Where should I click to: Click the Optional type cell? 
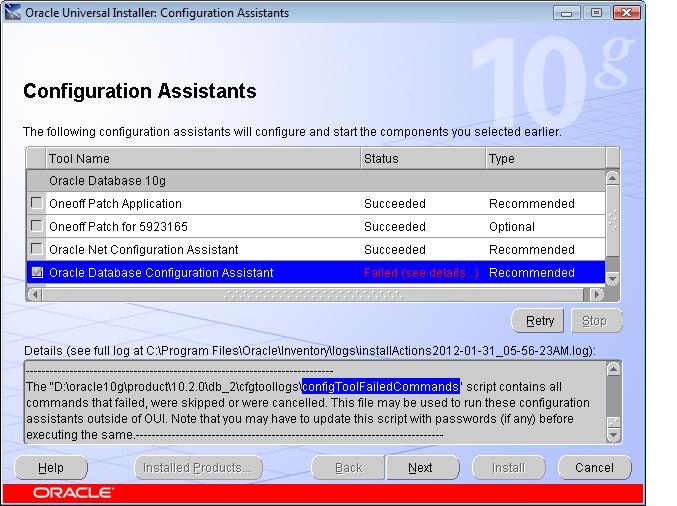click(x=512, y=227)
